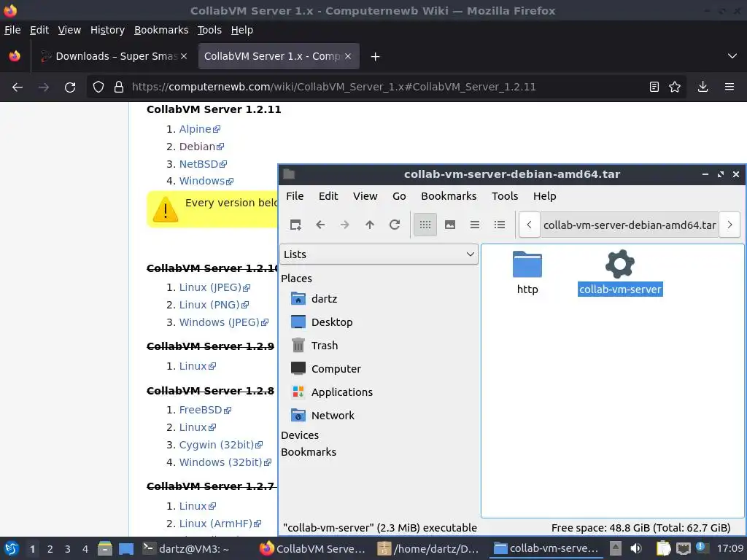This screenshot has height=560, width=747.
Task: Open the taskbar start menu icon
Action: coord(12,549)
